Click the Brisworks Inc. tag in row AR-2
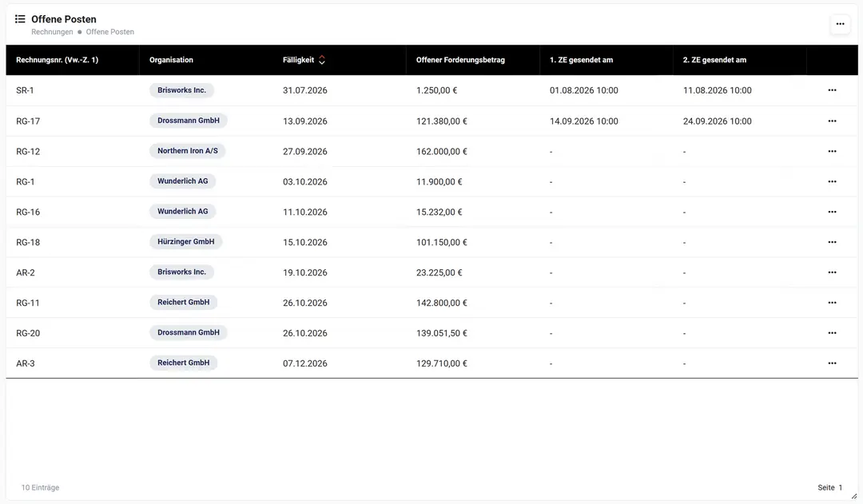Image resolution: width=863 pixels, height=504 pixels. click(x=181, y=272)
